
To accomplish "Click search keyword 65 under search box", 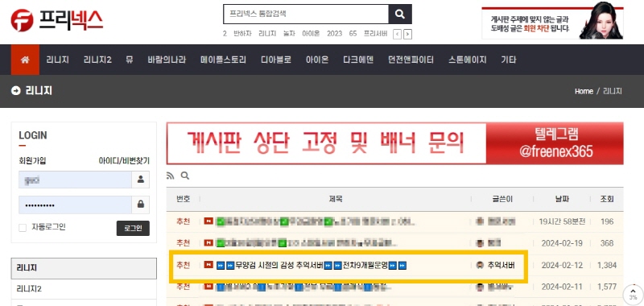I will point(353,34).
